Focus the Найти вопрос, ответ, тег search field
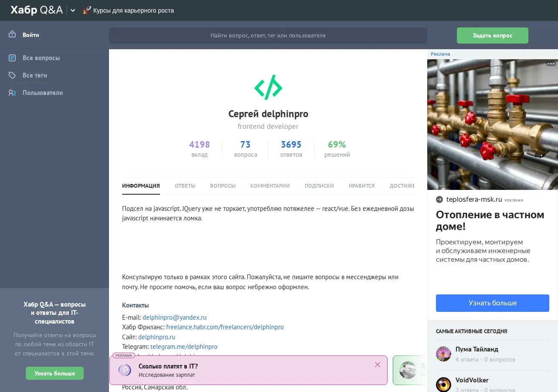The height and width of the screenshot is (392, 558). point(268,36)
